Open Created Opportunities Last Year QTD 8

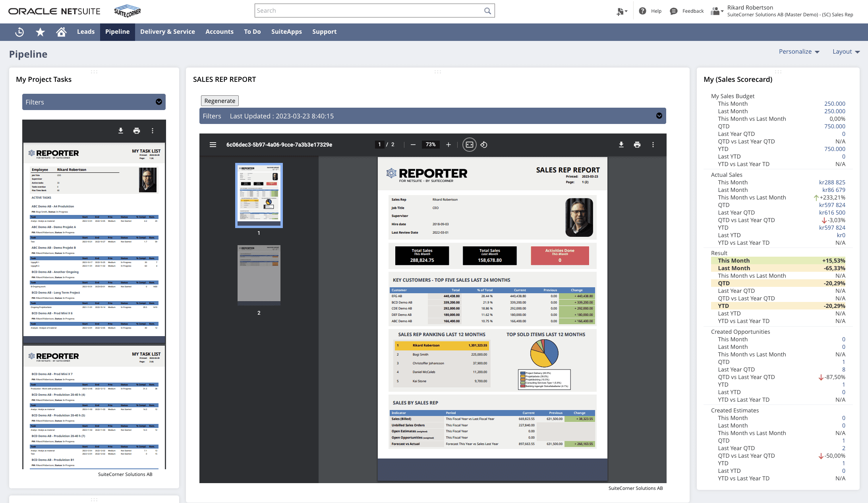[844, 370]
